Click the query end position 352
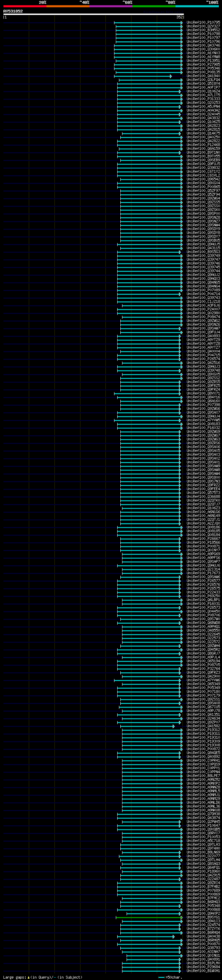This screenshot has width=222, height=980. [179, 17]
